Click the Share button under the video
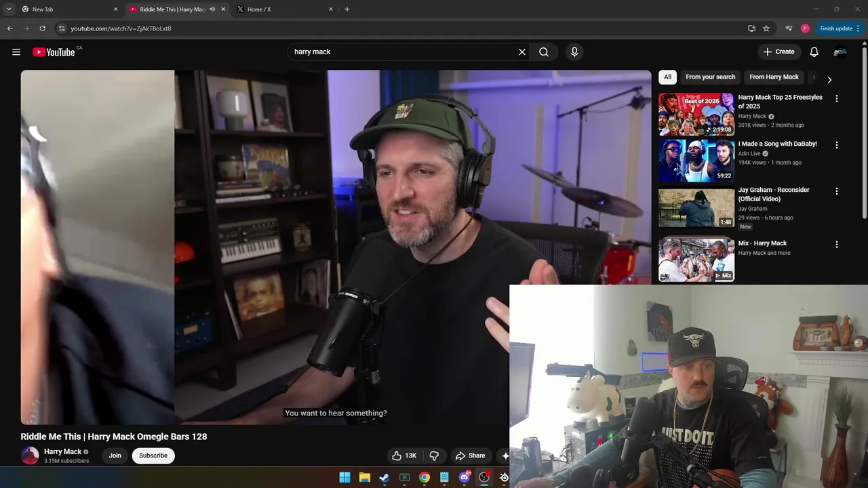The width and height of the screenshot is (868, 488). [470, 455]
